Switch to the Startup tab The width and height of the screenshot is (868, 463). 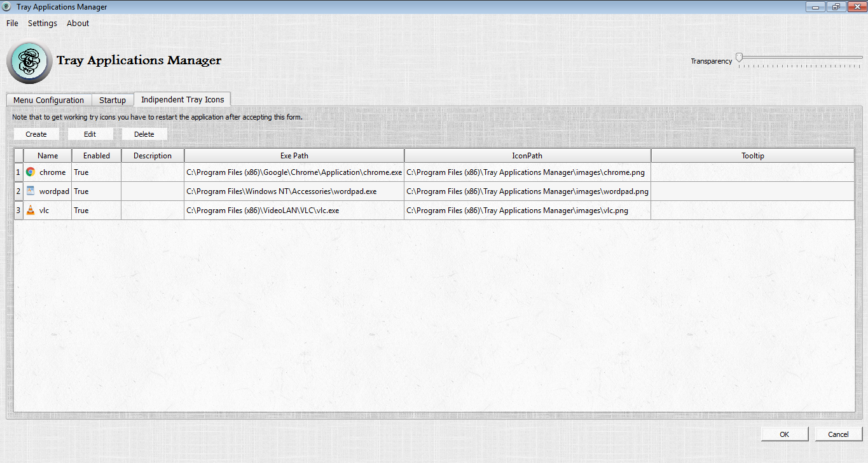pos(113,100)
